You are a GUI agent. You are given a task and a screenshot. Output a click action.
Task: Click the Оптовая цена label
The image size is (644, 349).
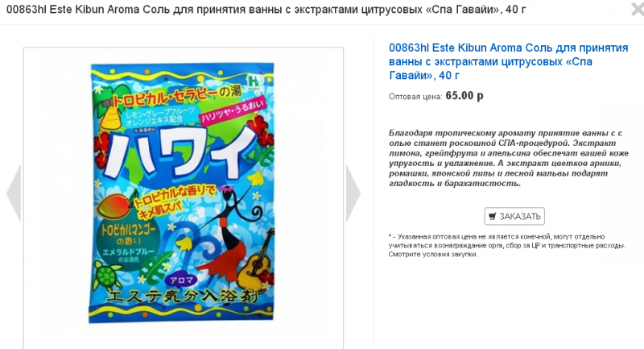coord(415,97)
